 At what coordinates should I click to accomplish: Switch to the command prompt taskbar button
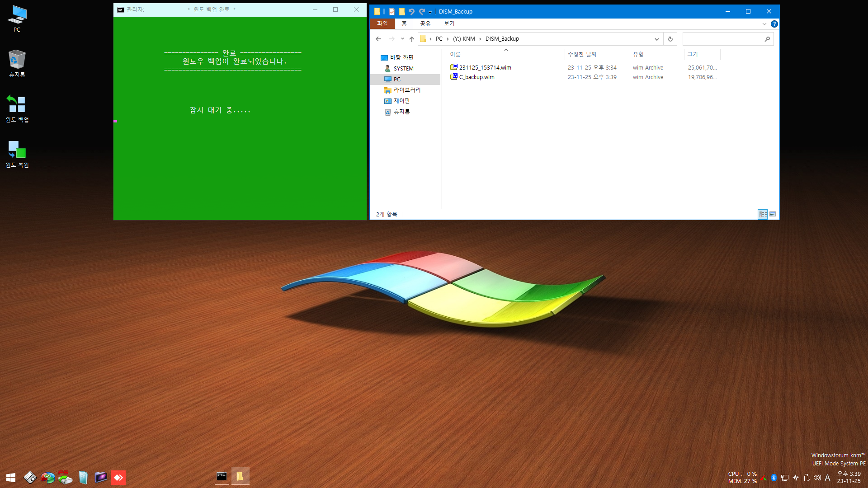(222, 476)
